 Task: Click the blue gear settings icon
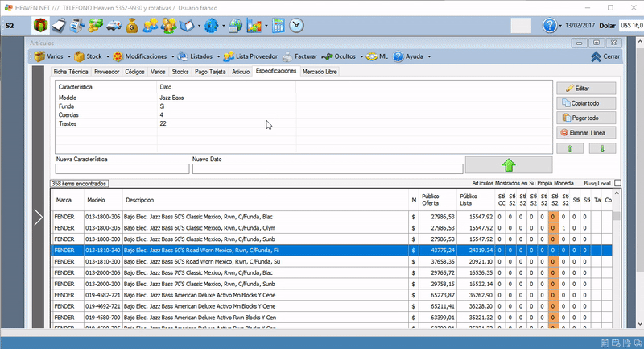212,26
